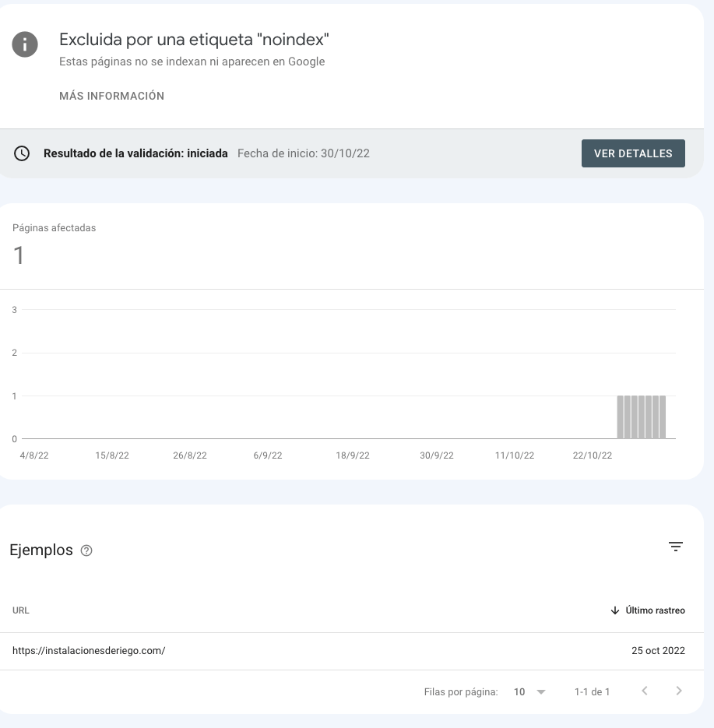Viewport: 714px width, 728px height.
Task: Click the 22/10/22 date on chart axis
Action: (x=592, y=455)
